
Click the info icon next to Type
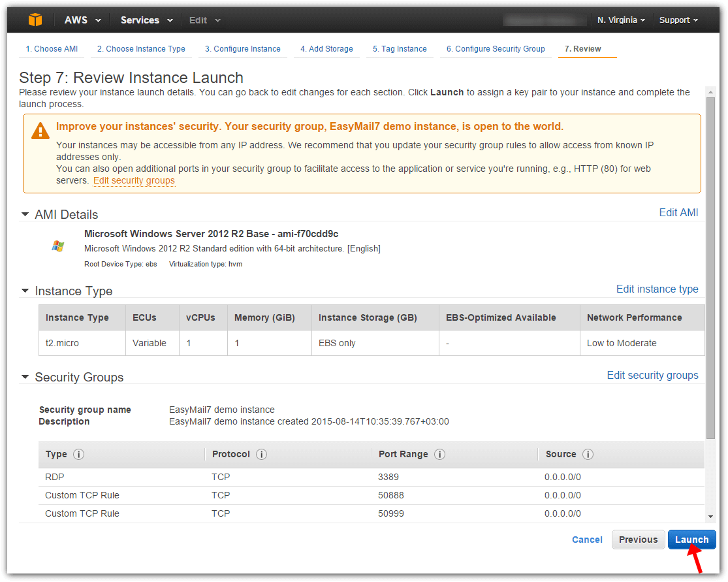tap(79, 454)
